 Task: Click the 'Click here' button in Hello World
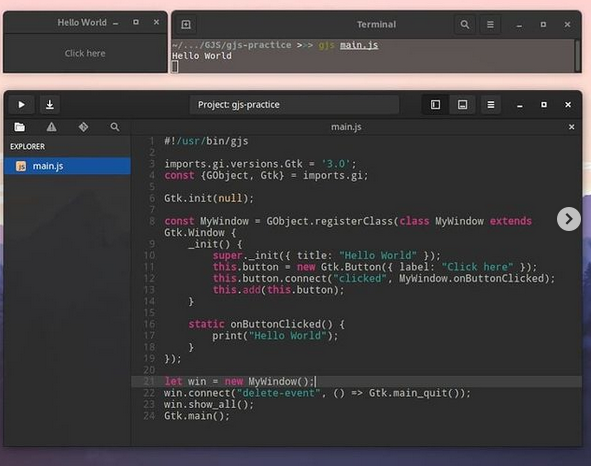[85, 53]
